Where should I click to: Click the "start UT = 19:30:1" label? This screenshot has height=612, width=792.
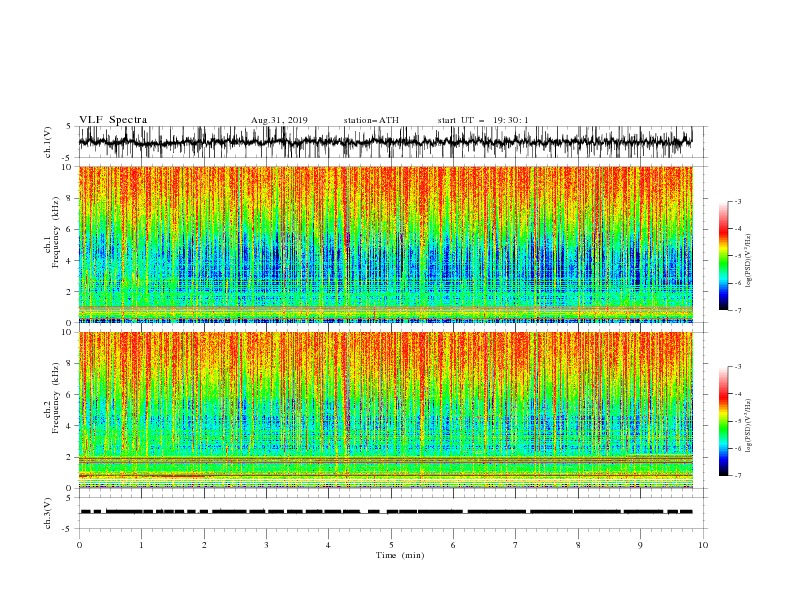483,120
